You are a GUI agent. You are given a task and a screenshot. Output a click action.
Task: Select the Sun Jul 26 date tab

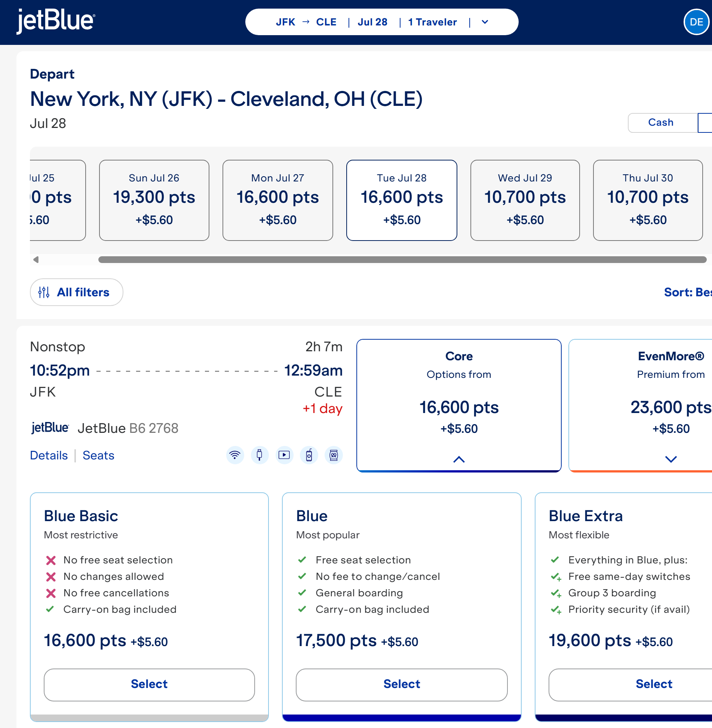(154, 200)
